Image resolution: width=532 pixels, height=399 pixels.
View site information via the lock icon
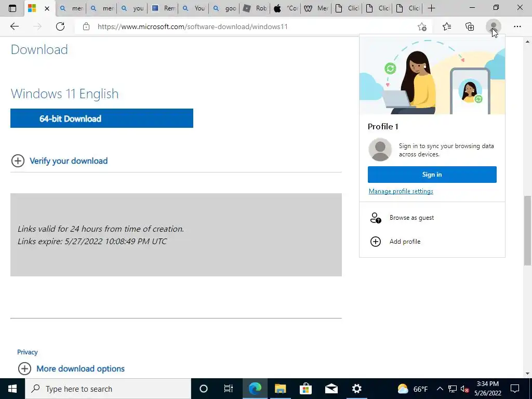(86, 26)
